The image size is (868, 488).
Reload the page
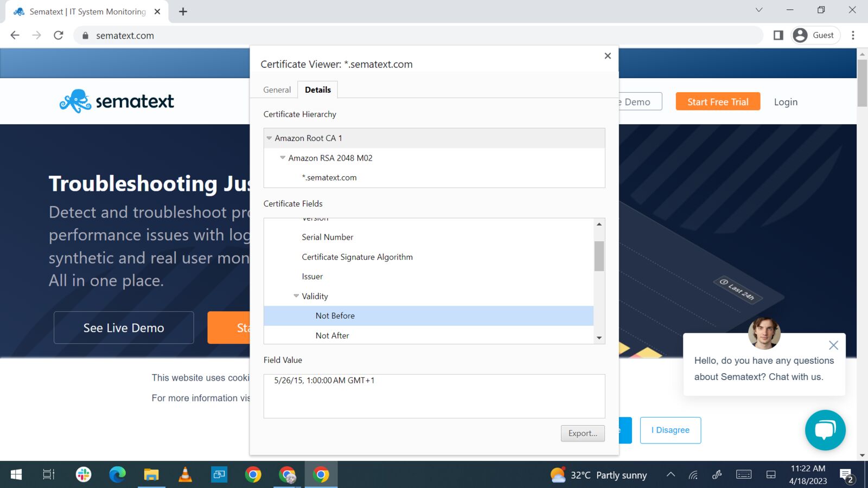pos(59,35)
